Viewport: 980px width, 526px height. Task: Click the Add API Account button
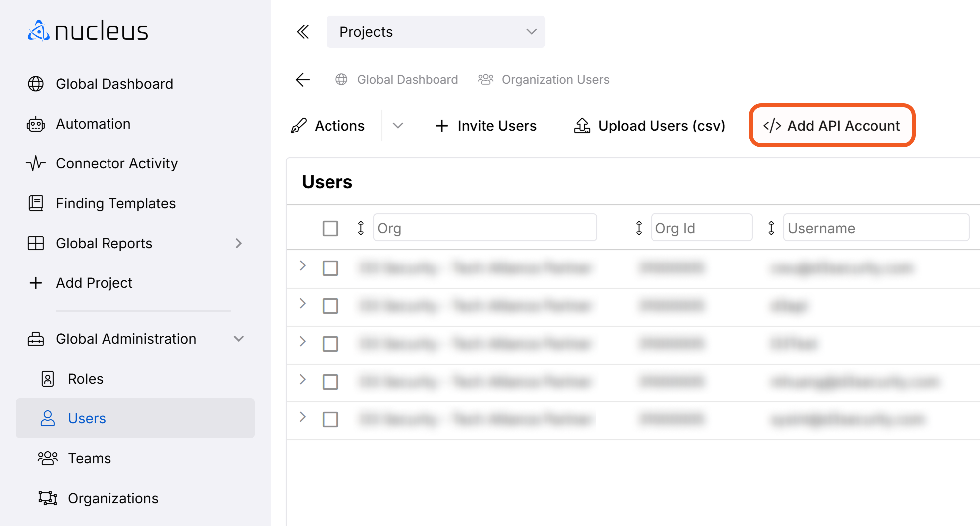tap(832, 126)
